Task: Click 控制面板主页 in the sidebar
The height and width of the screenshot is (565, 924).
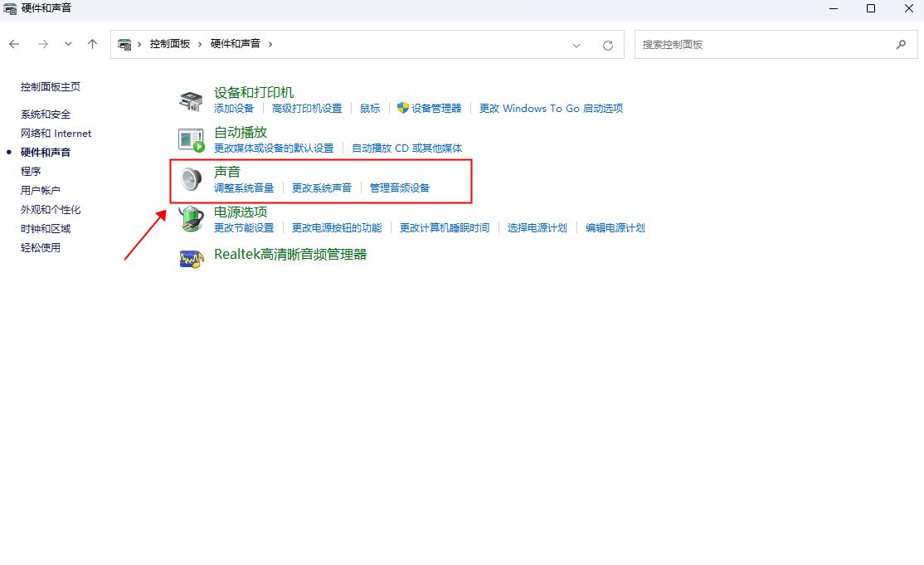Action: click(51, 85)
